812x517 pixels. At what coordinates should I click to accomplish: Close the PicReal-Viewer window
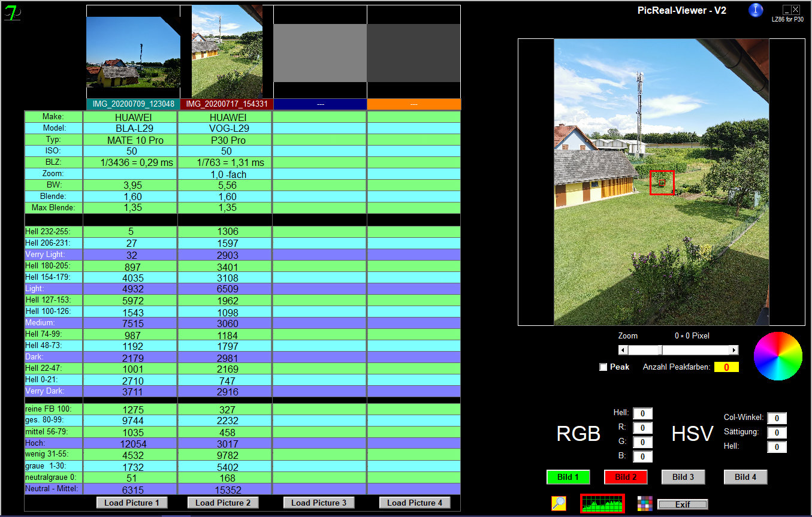795,10
